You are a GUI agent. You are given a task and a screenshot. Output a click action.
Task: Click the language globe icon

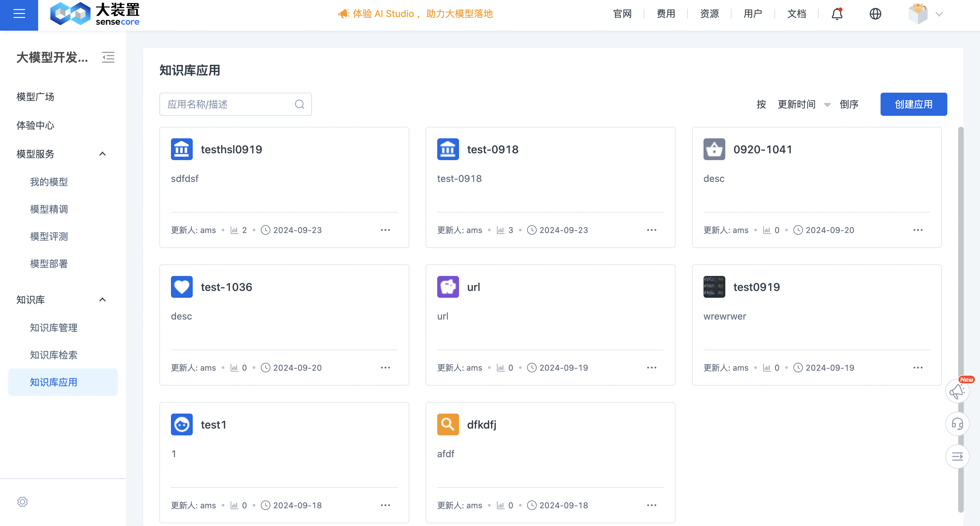click(x=875, y=14)
